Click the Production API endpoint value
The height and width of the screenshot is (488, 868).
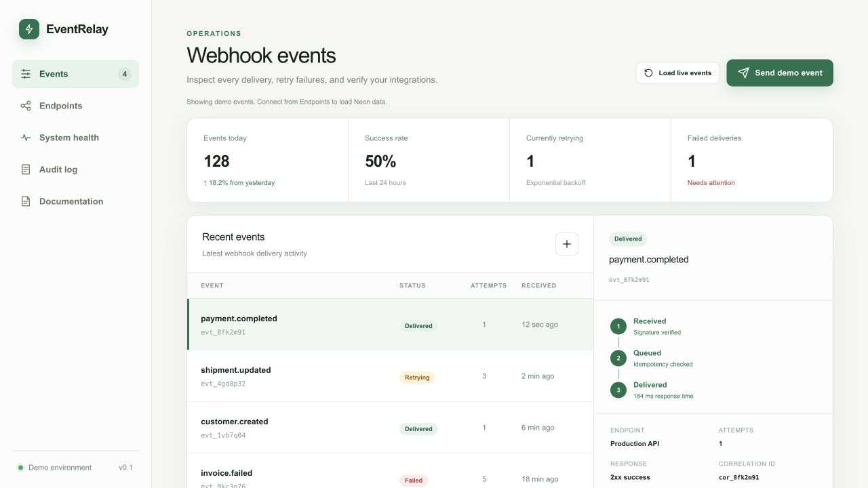[635, 444]
